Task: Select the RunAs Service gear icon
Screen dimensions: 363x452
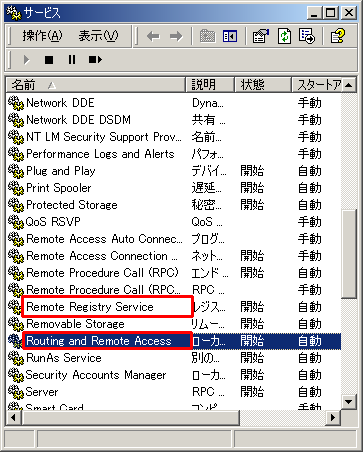Action: (x=16, y=358)
